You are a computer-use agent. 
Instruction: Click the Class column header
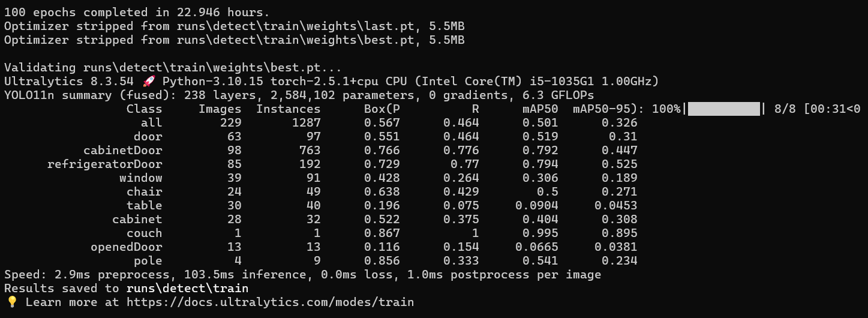(x=144, y=109)
